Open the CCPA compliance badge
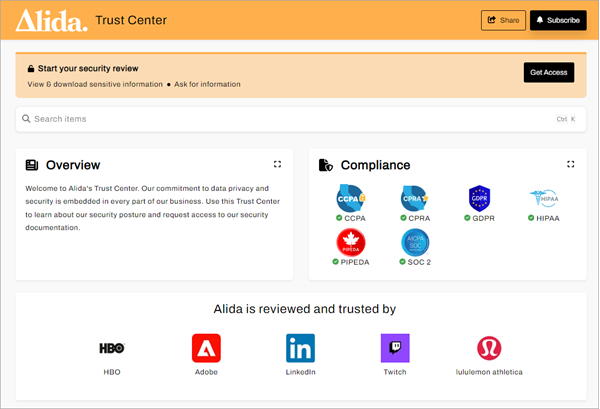The width and height of the screenshot is (600, 409). point(351,198)
